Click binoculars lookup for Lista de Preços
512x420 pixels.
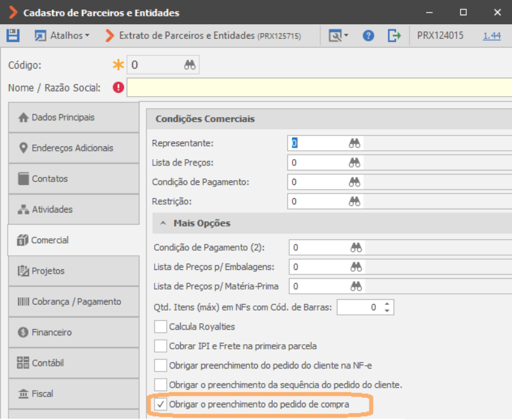(x=354, y=162)
